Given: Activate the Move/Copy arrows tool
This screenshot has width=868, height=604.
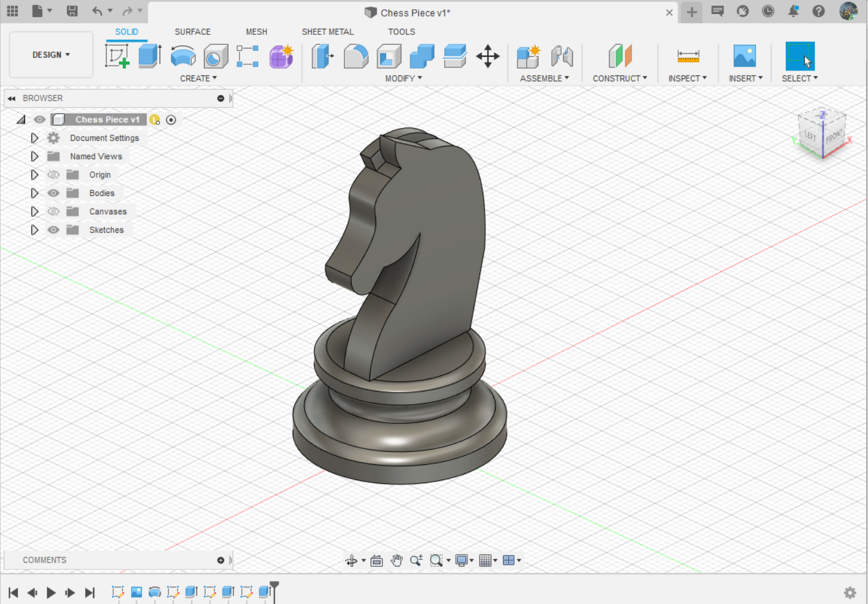Looking at the screenshot, I should (x=488, y=56).
